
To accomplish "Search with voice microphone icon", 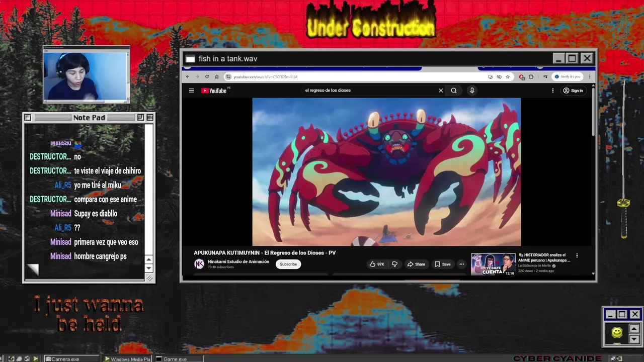I will click(472, 90).
